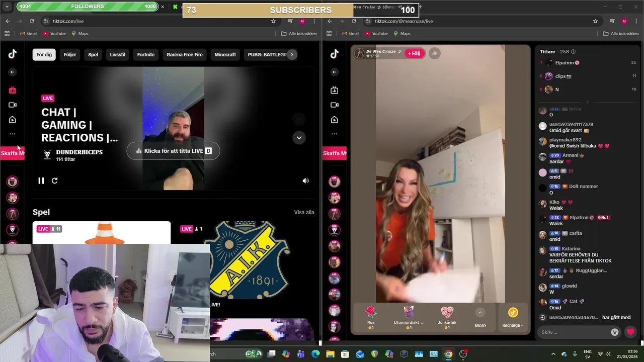Select the För dig tab
This screenshot has height=362, width=644.
pyautogui.click(x=44, y=54)
